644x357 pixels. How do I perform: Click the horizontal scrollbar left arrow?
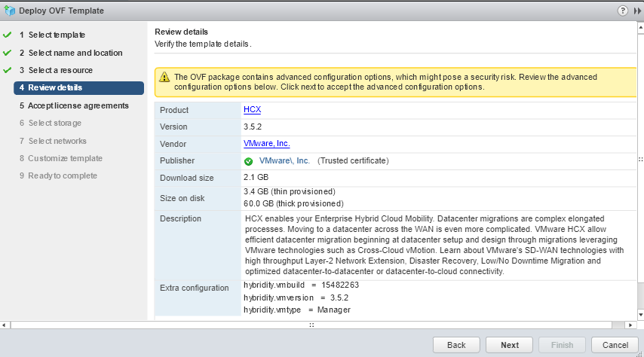[4, 325]
